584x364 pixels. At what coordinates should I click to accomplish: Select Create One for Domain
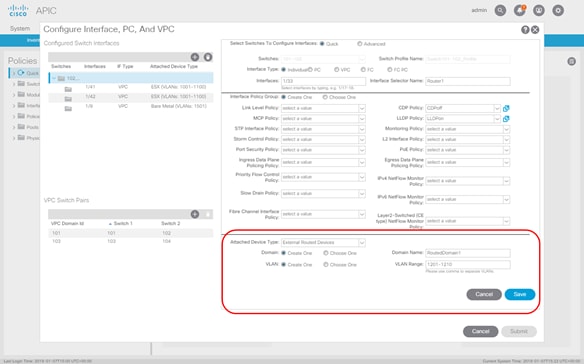[283, 253]
